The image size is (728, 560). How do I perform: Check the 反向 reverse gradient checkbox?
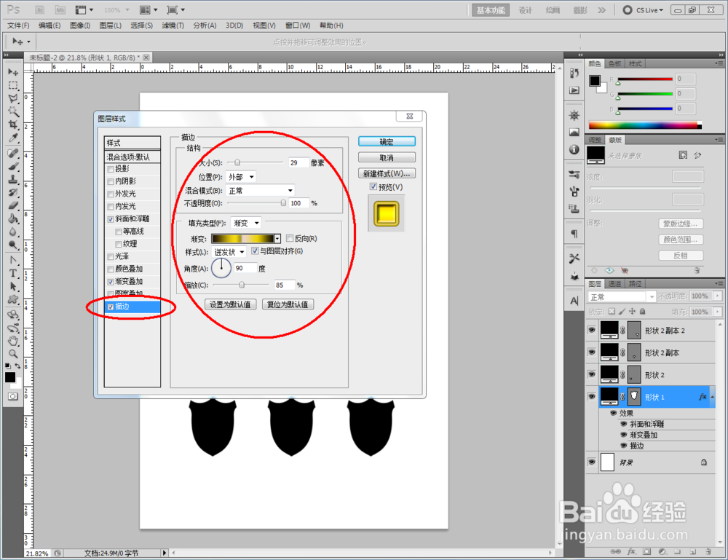(290, 238)
